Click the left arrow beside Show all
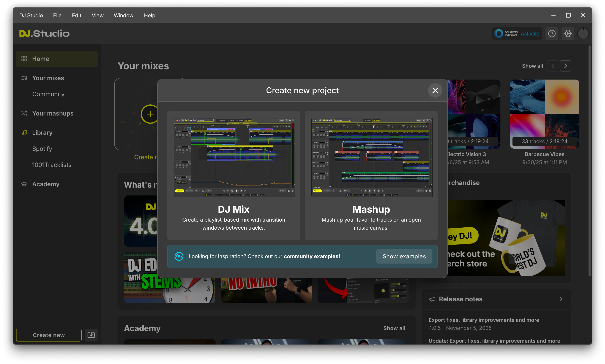This screenshot has width=605, height=364. [553, 66]
